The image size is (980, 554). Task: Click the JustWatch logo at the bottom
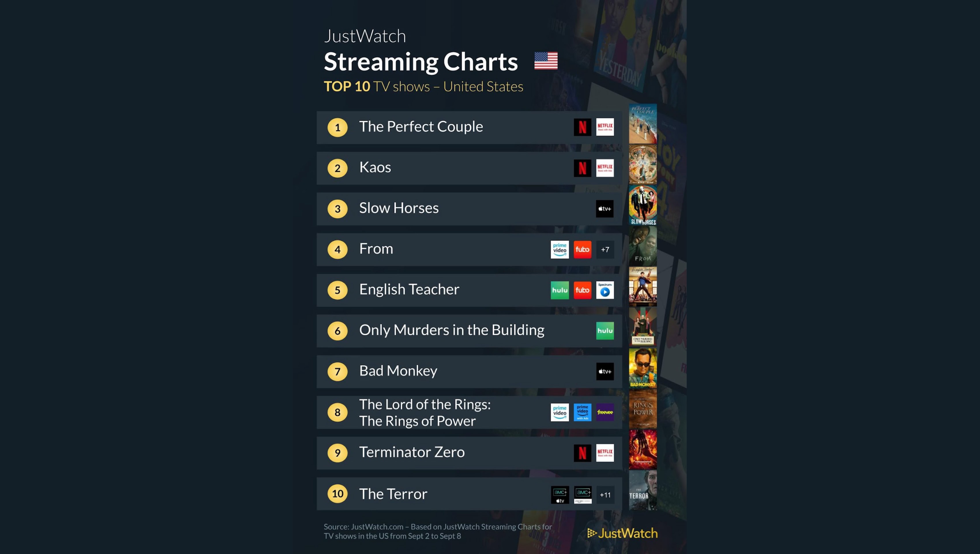[622, 533]
